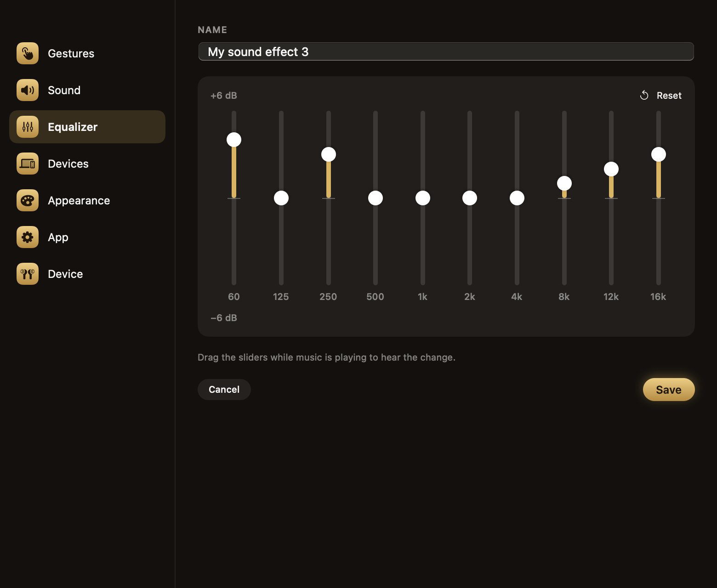Click the 16k frequency label
The height and width of the screenshot is (588, 717).
pos(658,297)
